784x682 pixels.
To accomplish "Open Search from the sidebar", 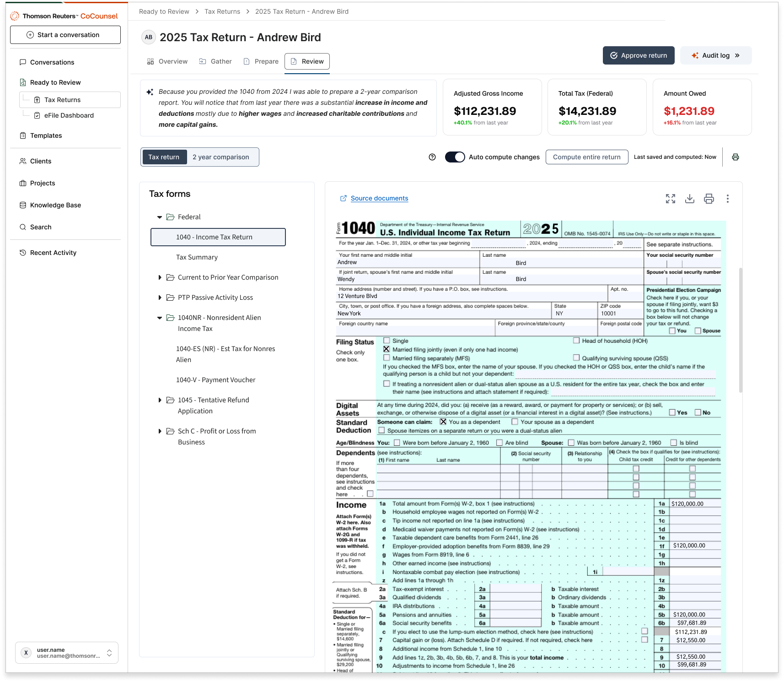I will click(x=41, y=227).
